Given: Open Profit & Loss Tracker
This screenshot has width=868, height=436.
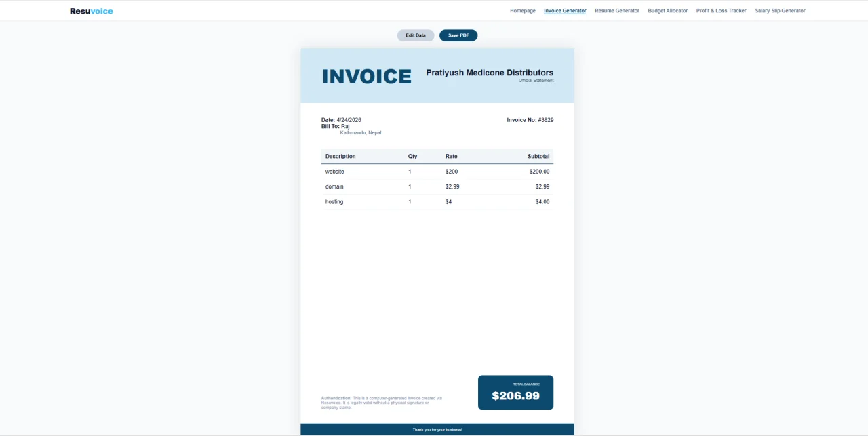Looking at the screenshot, I should tap(722, 11).
